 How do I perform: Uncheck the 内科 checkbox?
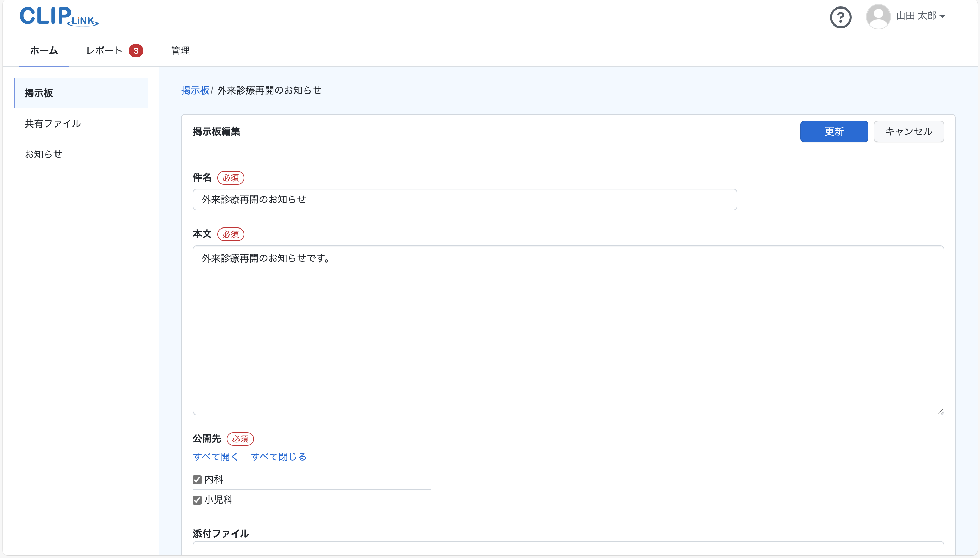(197, 479)
